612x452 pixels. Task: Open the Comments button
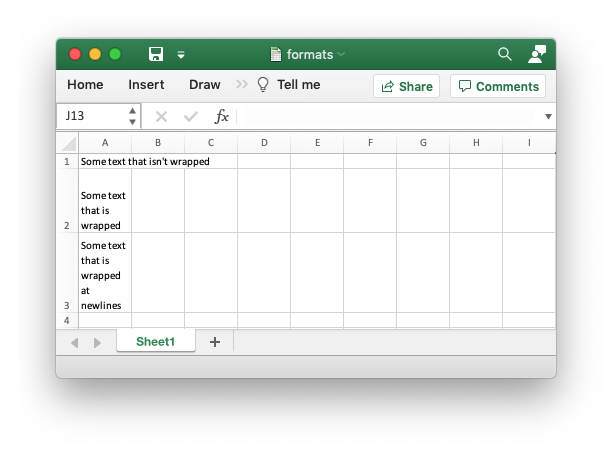498,86
